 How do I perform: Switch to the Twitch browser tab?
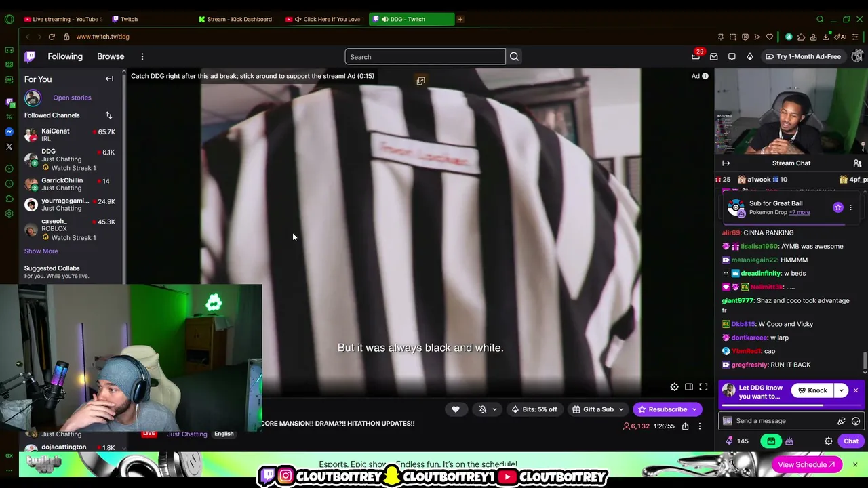pyautogui.click(x=129, y=19)
